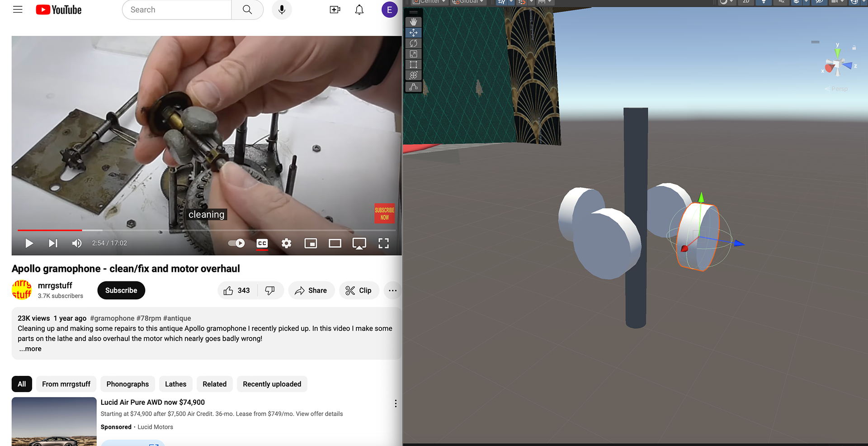Viewport: 868px width, 446px height.
Task: Open the Global handle rotation dropdown
Action: pos(468,2)
